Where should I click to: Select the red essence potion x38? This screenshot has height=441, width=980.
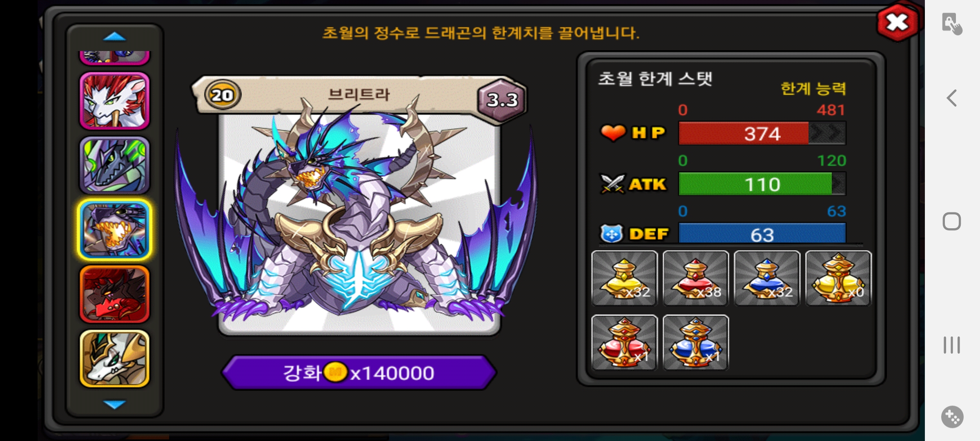click(x=695, y=278)
